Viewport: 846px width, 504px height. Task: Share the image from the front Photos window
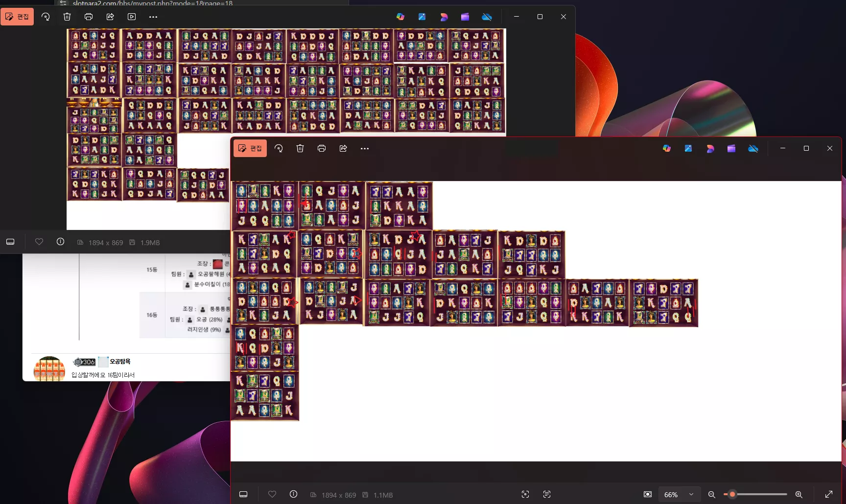tap(343, 148)
